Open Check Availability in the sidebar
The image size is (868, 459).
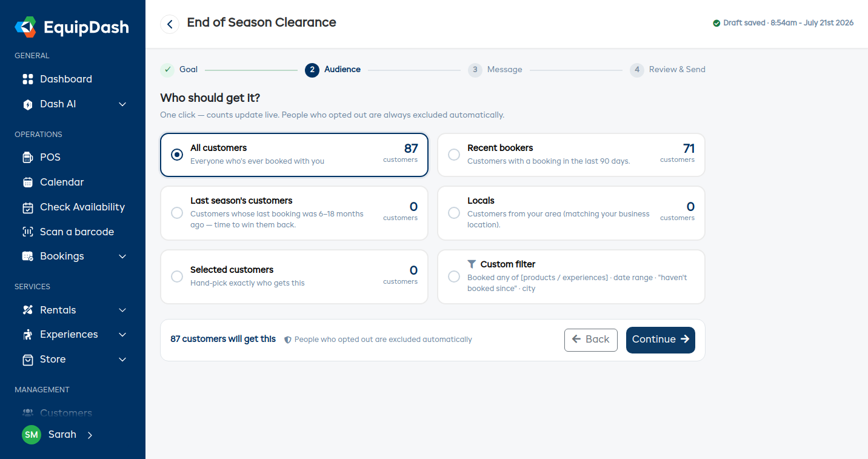pos(82,207)
